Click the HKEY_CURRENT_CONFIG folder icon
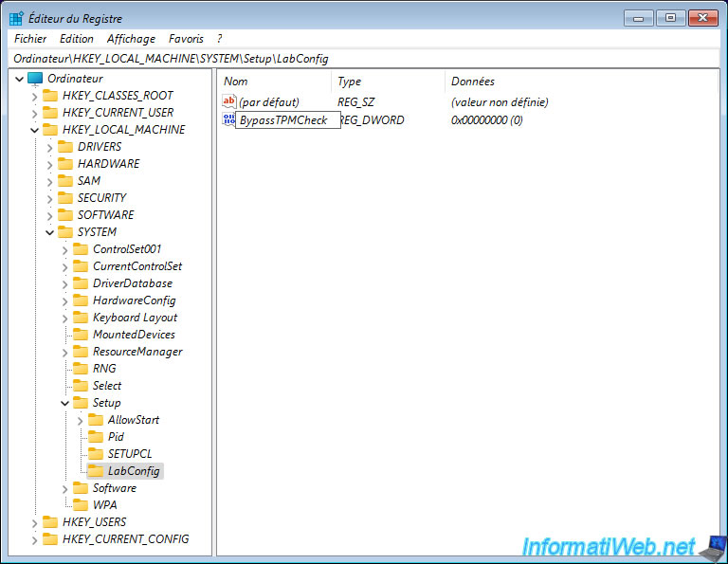Viewport: 728px width, 564px height. coord(49,539)
